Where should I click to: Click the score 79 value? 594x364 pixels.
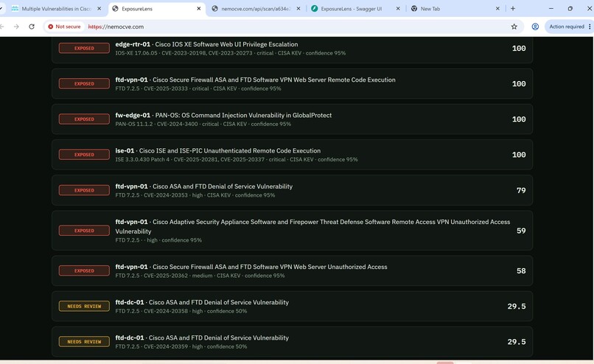click(521, 190)
